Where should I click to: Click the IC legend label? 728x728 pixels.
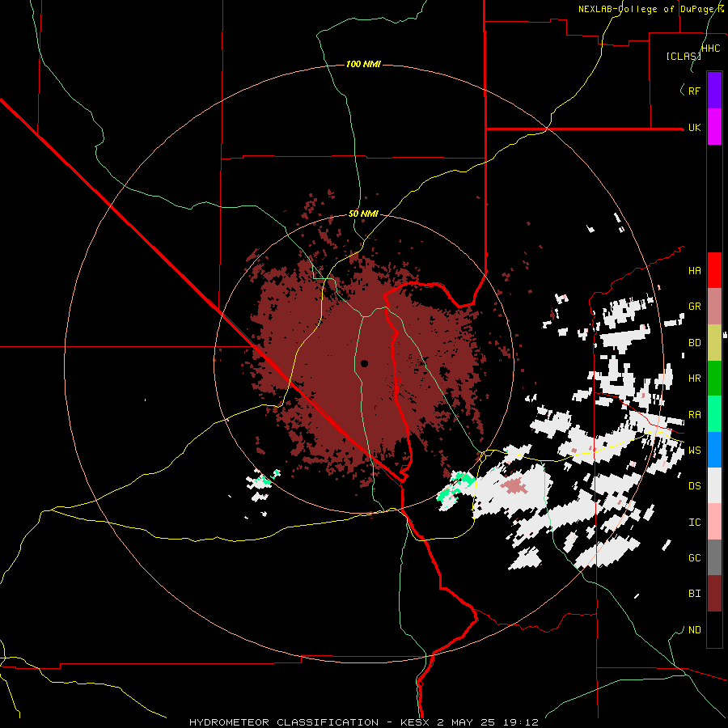[694, 523]
